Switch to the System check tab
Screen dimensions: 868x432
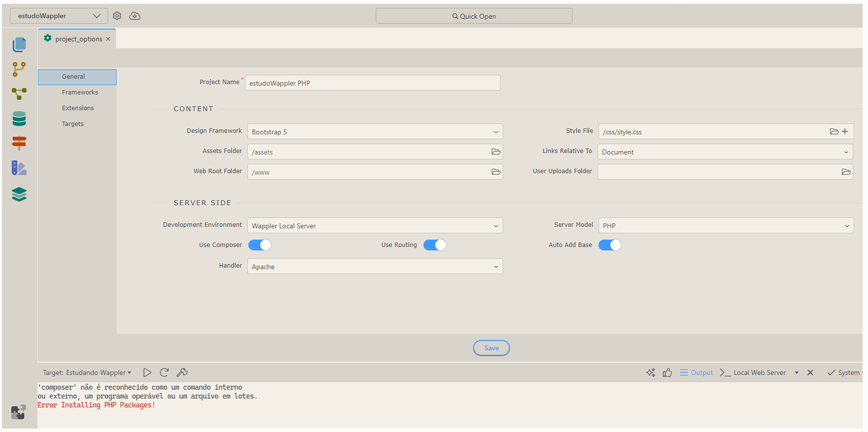(844, 372)
